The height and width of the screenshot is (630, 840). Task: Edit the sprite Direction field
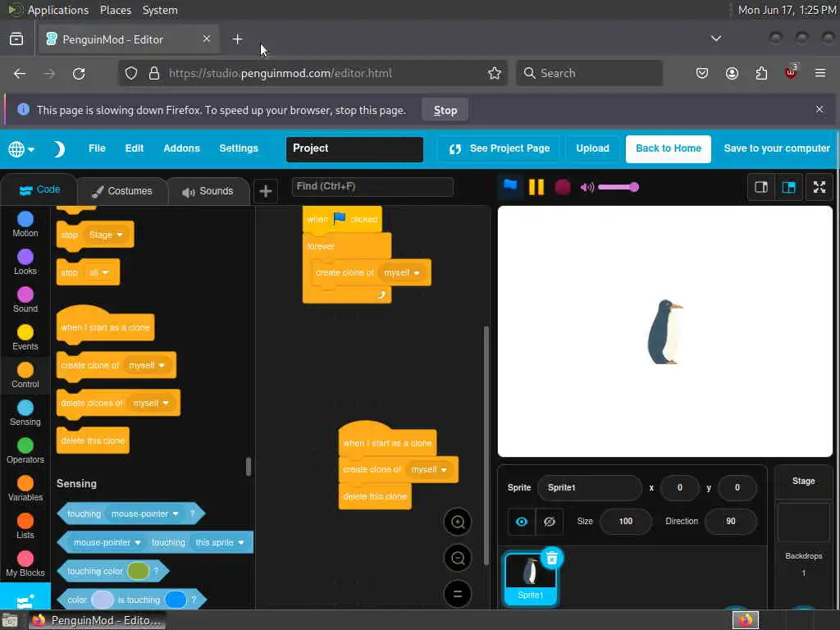[x=731, y=521]
